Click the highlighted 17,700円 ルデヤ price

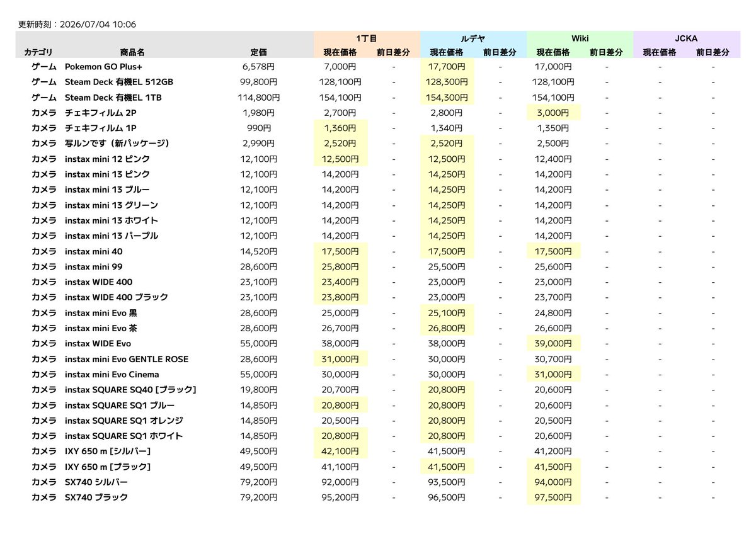coord(447,66)
